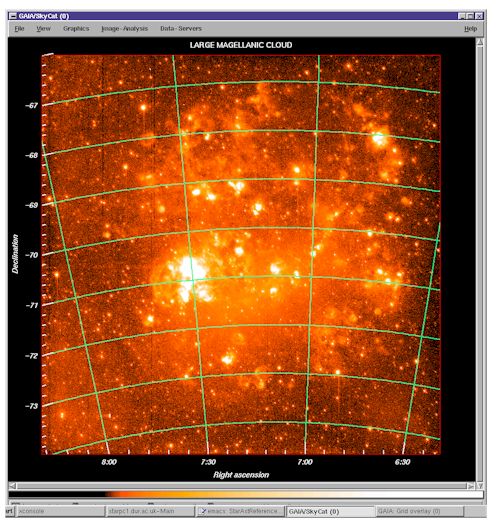
Task: Maximize the GAIA/SkyCat window
Action: click(470, 16)
